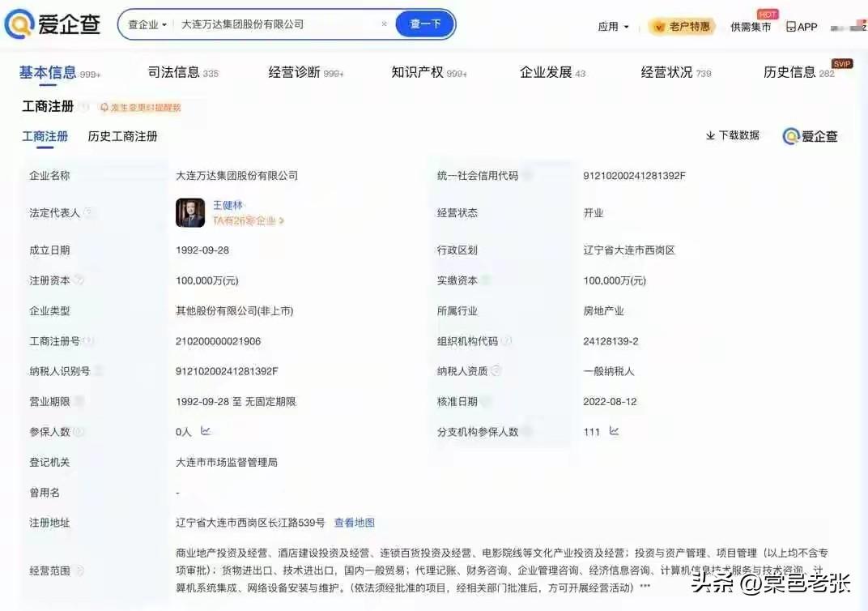Click the organization code 24128139-2
This screenshot has width=868, height=611.
[611, 341]
